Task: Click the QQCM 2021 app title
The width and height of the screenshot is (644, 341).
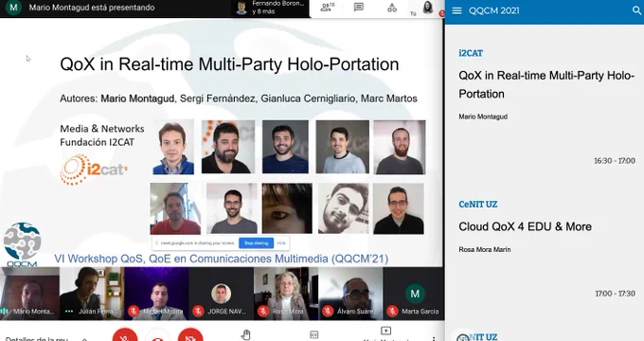Action: (x=493, y=10)
